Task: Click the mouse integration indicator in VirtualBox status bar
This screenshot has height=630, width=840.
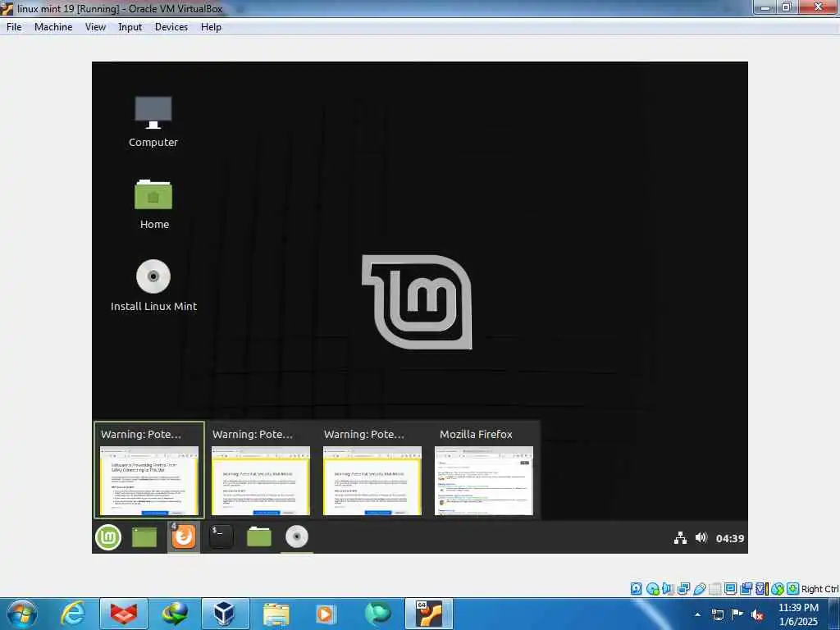Action: click(778, 589)
